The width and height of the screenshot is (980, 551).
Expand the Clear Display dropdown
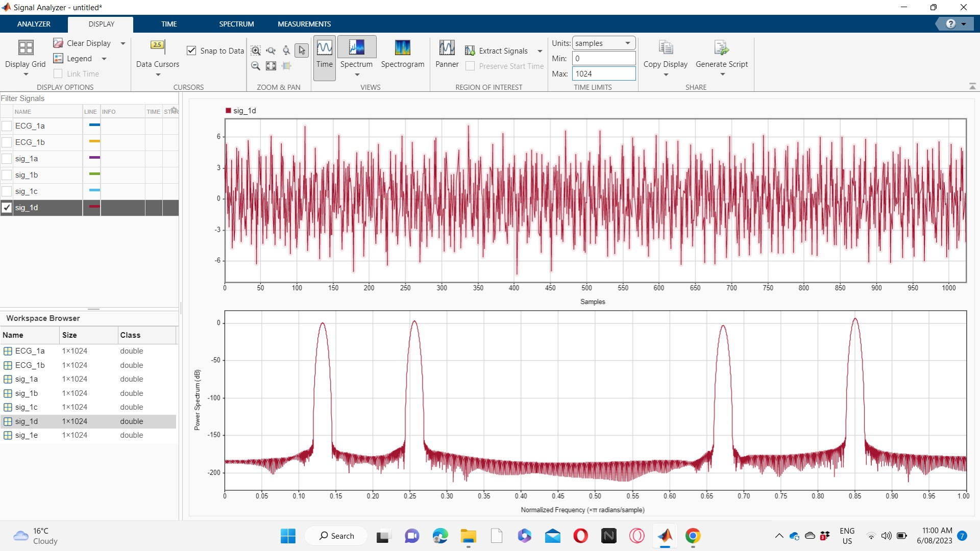(122, 43)
